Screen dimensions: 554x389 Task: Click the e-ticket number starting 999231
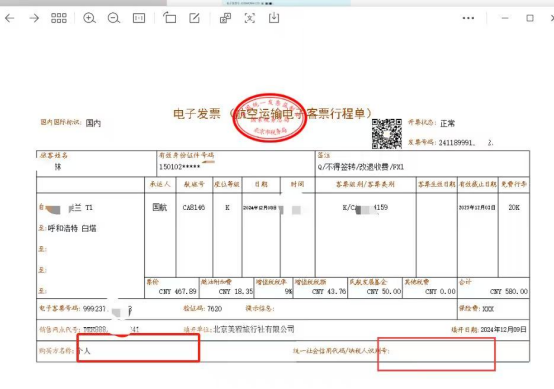click(107, 309)
